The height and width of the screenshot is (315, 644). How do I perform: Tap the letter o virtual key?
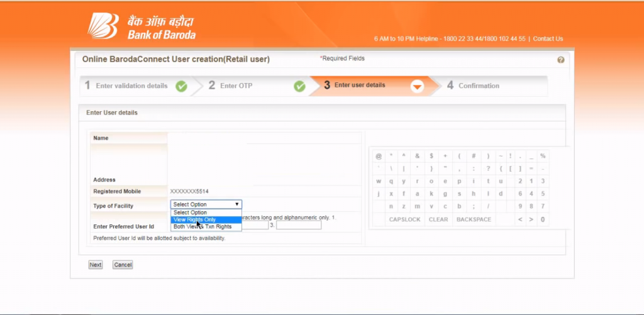coord(431,181)
